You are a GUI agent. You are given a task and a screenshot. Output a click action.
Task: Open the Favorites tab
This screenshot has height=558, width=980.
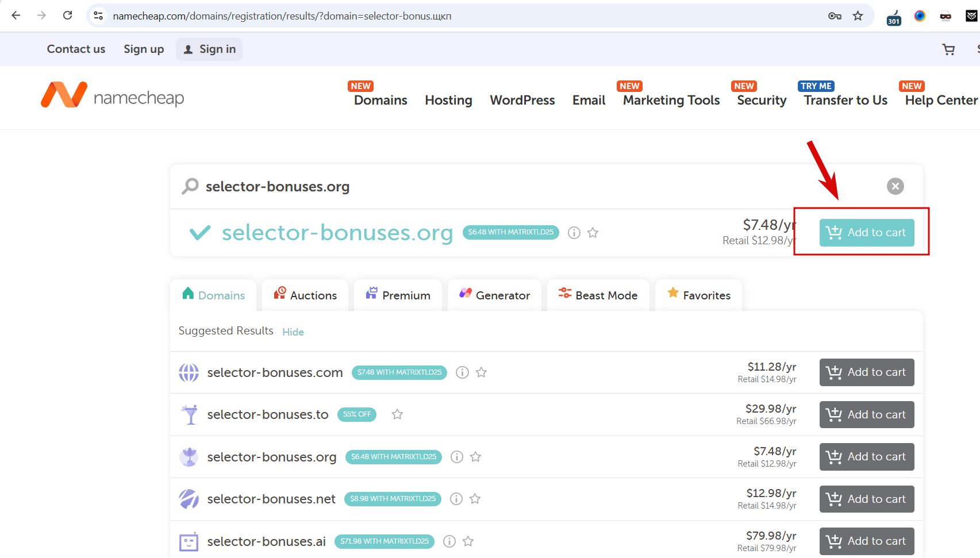click(x=698, y=295)
